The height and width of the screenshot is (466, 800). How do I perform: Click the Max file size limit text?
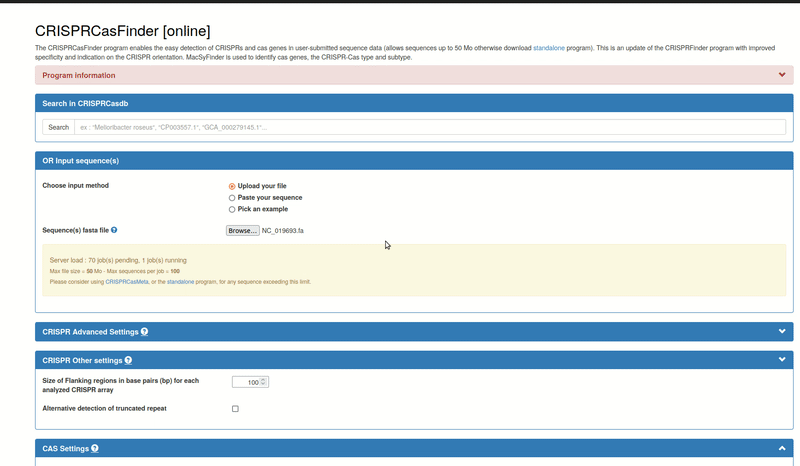(115, 272)
